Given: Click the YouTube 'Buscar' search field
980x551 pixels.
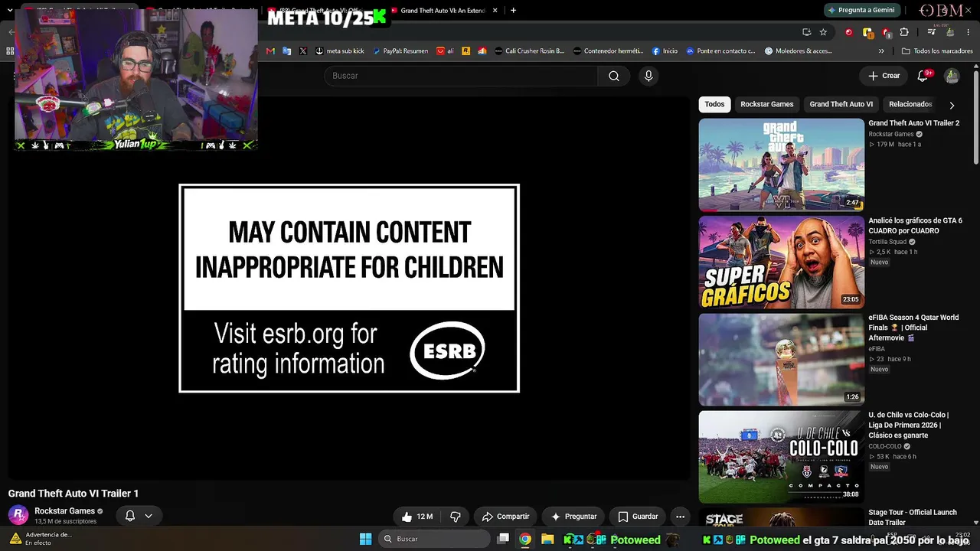Looking at the screenshot, I should pyautogui.click(x=461, y=76).
